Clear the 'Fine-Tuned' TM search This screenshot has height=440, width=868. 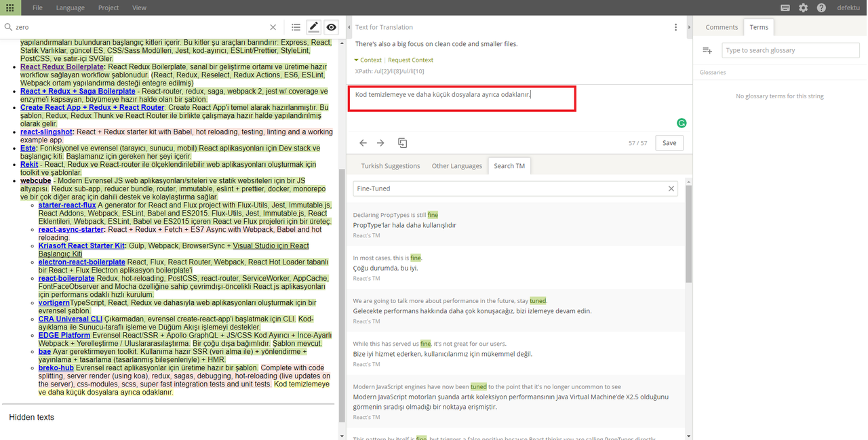tap(671, 188)
